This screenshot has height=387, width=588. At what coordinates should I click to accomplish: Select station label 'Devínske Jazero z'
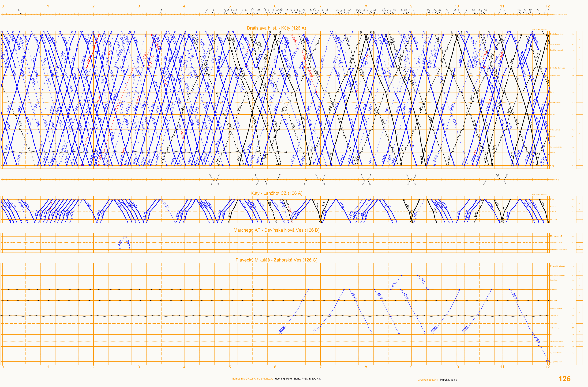click(x=556, y=76)
